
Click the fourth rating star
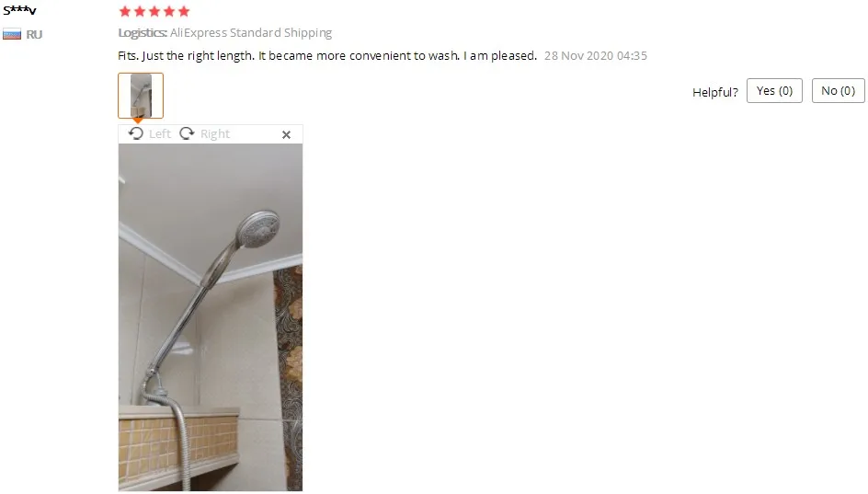[169, 11]
